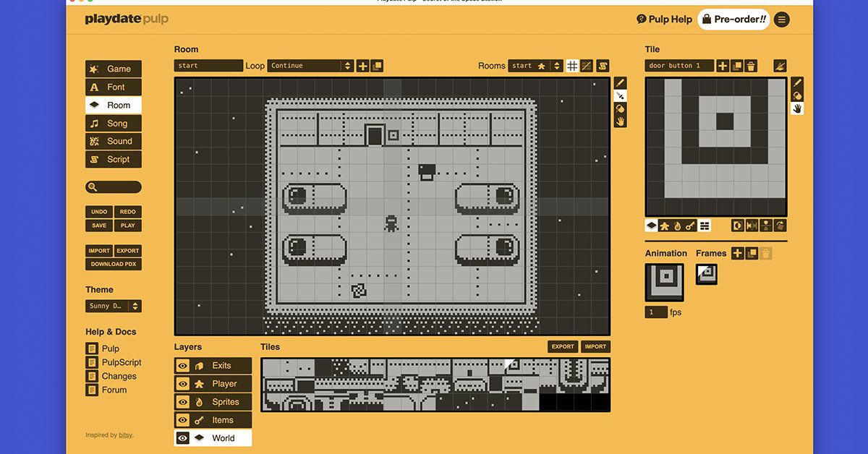Set tile type to world layer icon

coord(651,226)
